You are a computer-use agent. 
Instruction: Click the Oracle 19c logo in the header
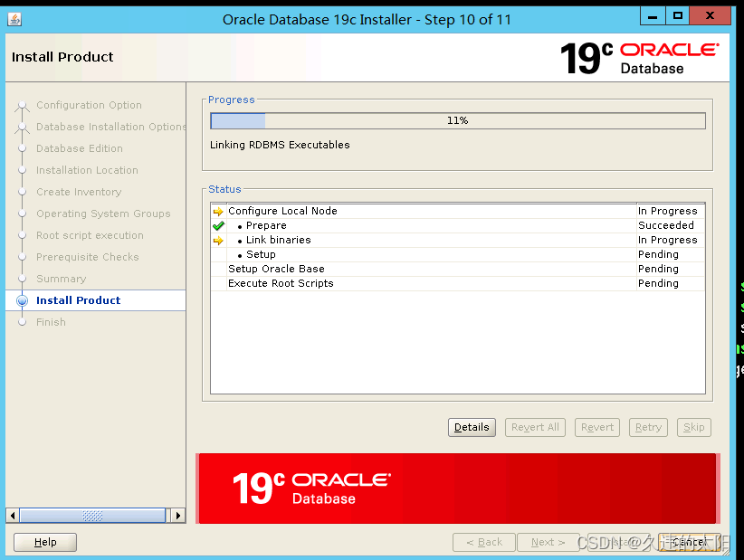[x=639, y=58]
